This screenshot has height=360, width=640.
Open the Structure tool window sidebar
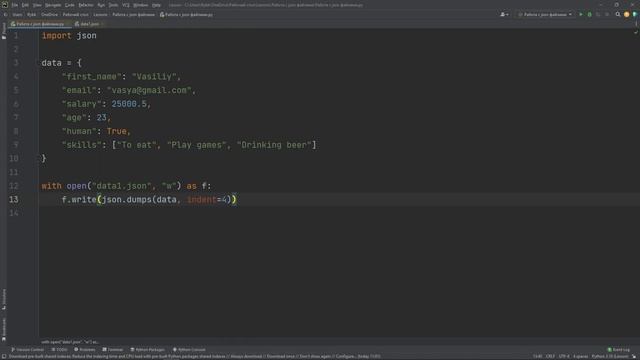4,299
